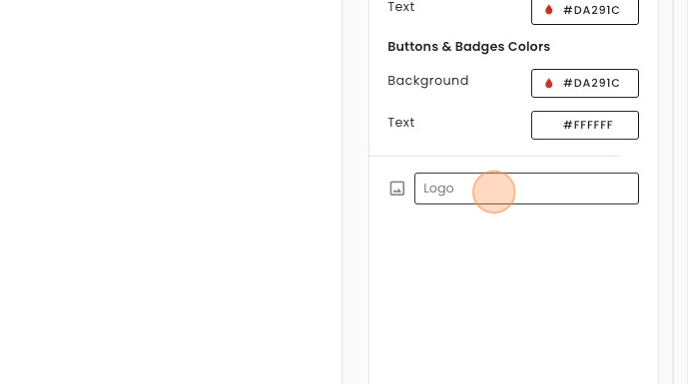Click the #DA291C hex value in Background row

pyautogui.click(x=591, y=83)
